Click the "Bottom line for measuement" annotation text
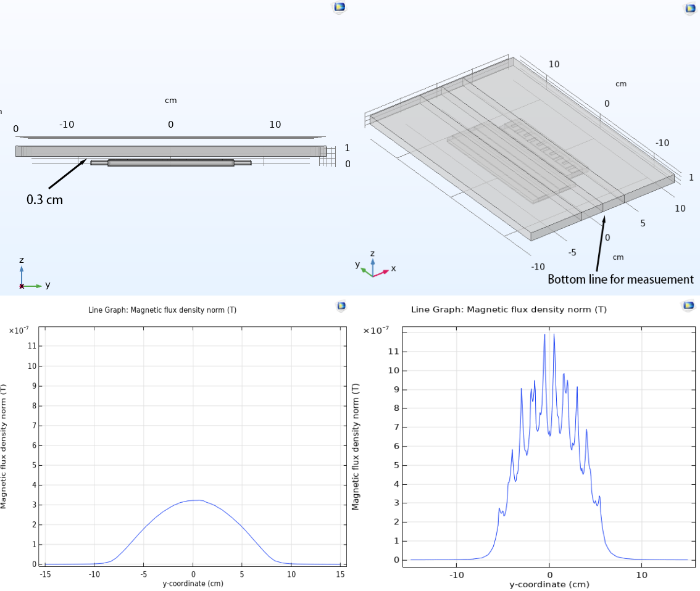The image size is (700, 591). (x=620, y=279)
